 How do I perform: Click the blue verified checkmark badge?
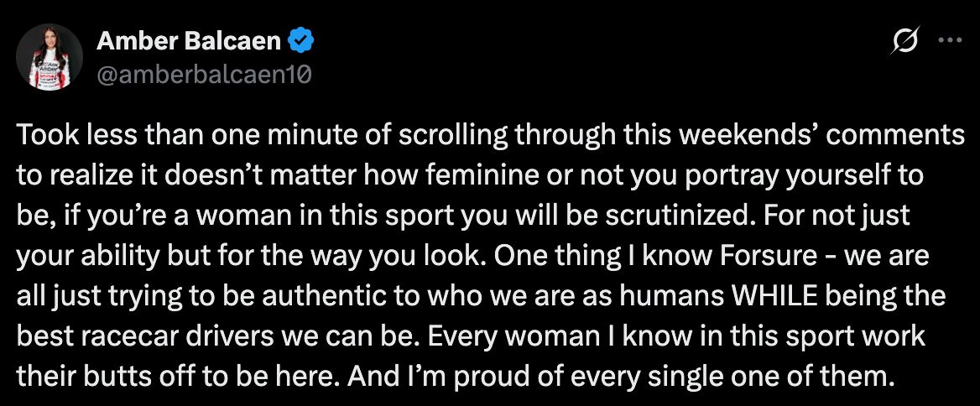[x=300, y=40]
